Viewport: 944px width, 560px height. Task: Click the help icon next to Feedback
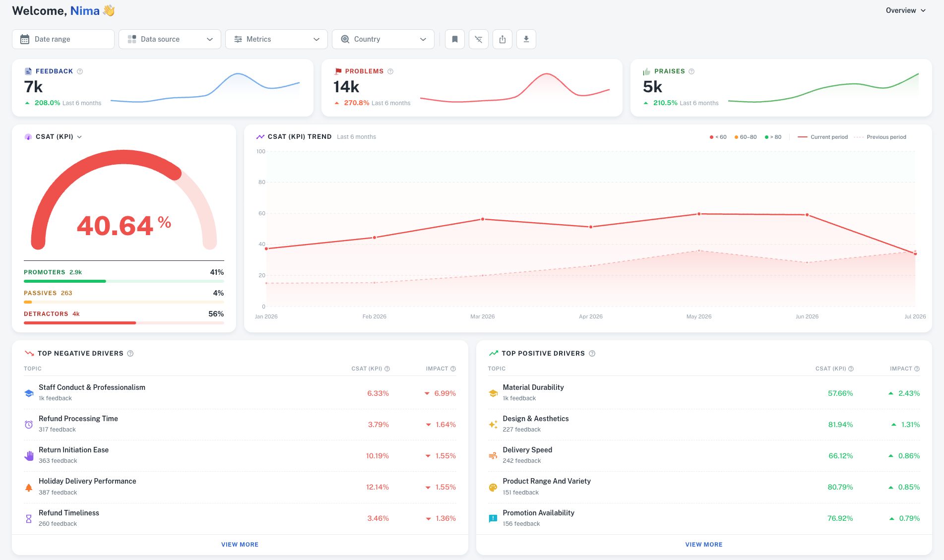(x=80, y=71)
